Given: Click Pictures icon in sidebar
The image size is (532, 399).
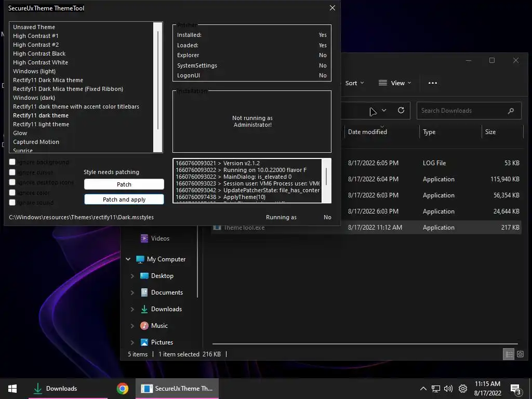Looking at the screenshot, I should (x=144, y=342).
